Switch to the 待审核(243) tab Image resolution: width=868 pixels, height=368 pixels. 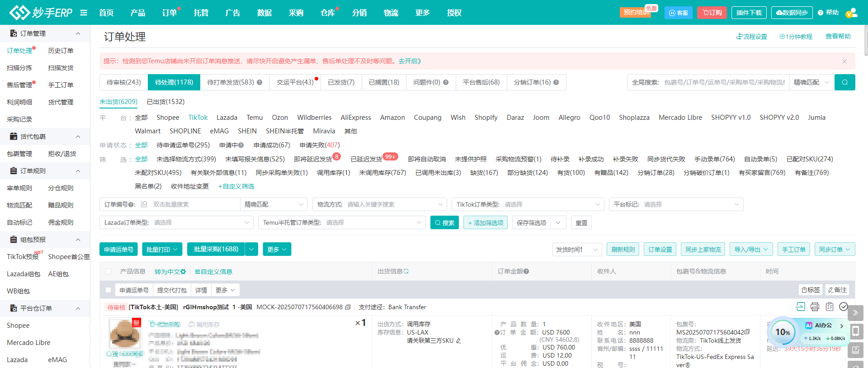click(x=124, y=82)
